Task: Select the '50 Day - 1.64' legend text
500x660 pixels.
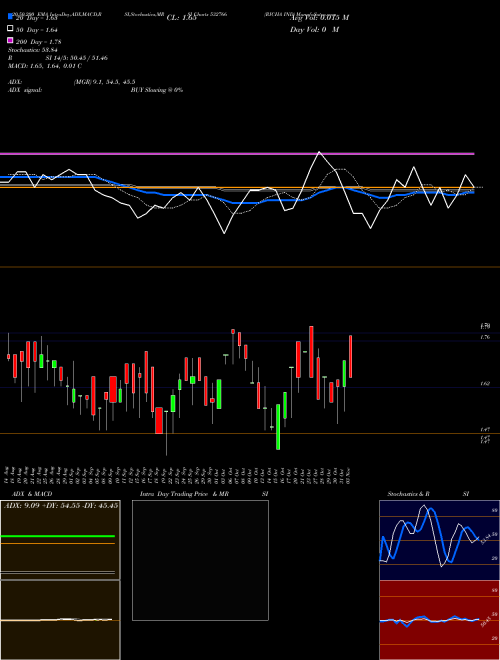Action: click(37, 30)
